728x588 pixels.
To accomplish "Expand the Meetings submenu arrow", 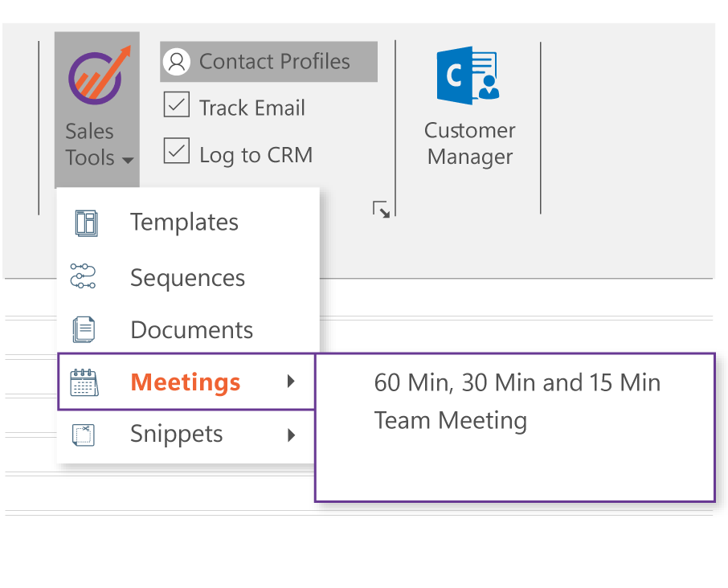I will pos(291,382).
